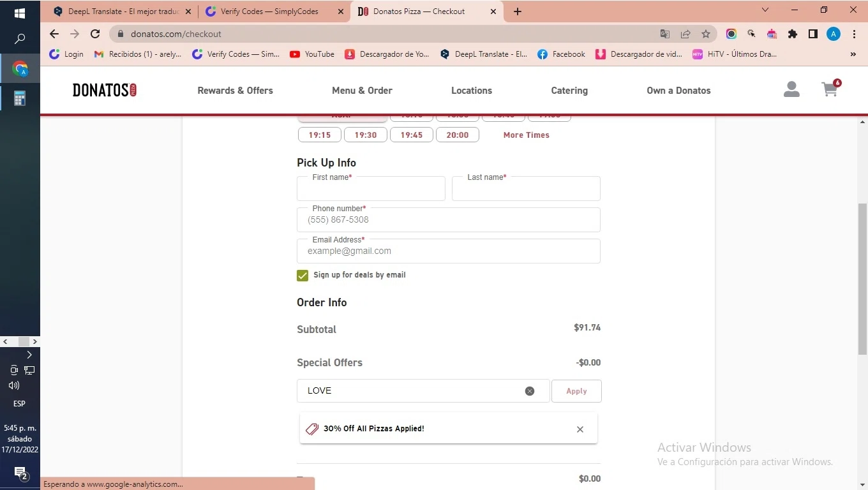Select the 19:15 pickup time
868x490 pixels.
(320, 135)
